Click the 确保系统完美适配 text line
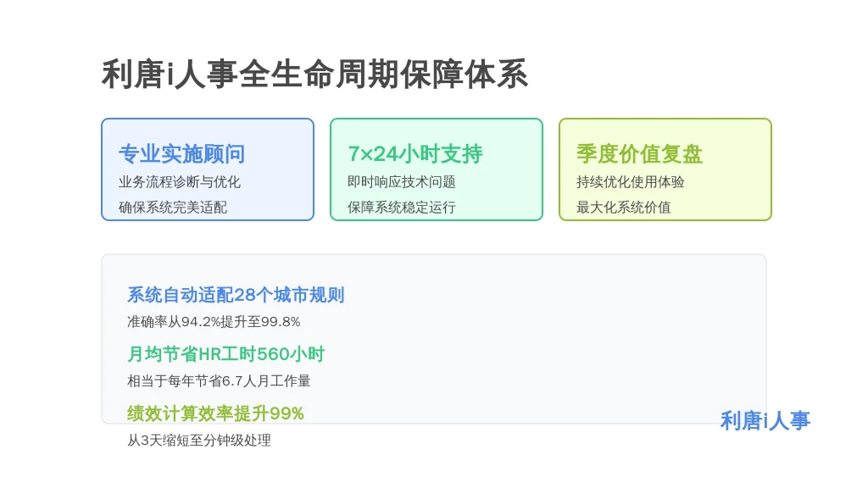Viewport: 868px width, 488px height. pyautogui.click(x=173, y=208)
